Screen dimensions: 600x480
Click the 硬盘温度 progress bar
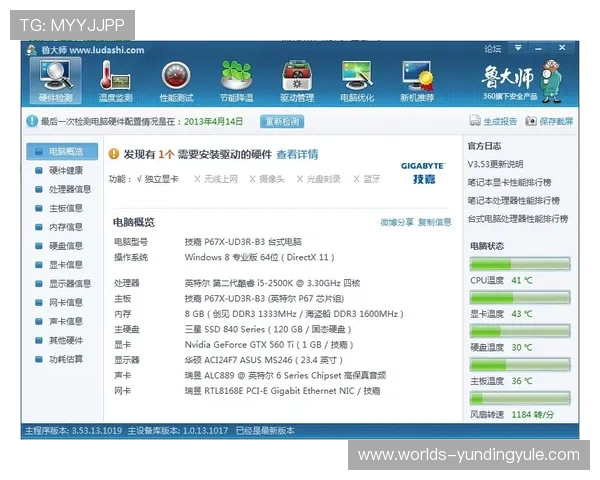(x=520, y=331)
